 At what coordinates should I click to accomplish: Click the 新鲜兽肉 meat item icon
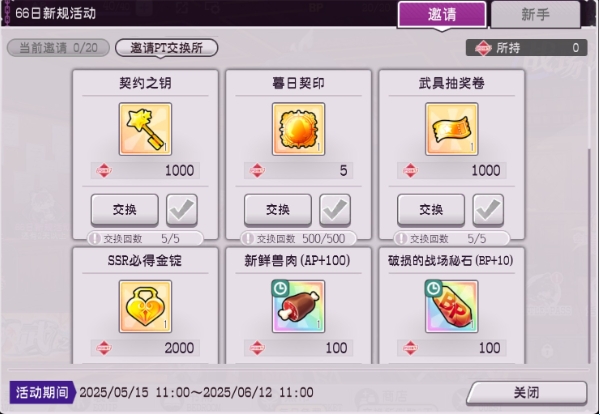pos(298,306)
